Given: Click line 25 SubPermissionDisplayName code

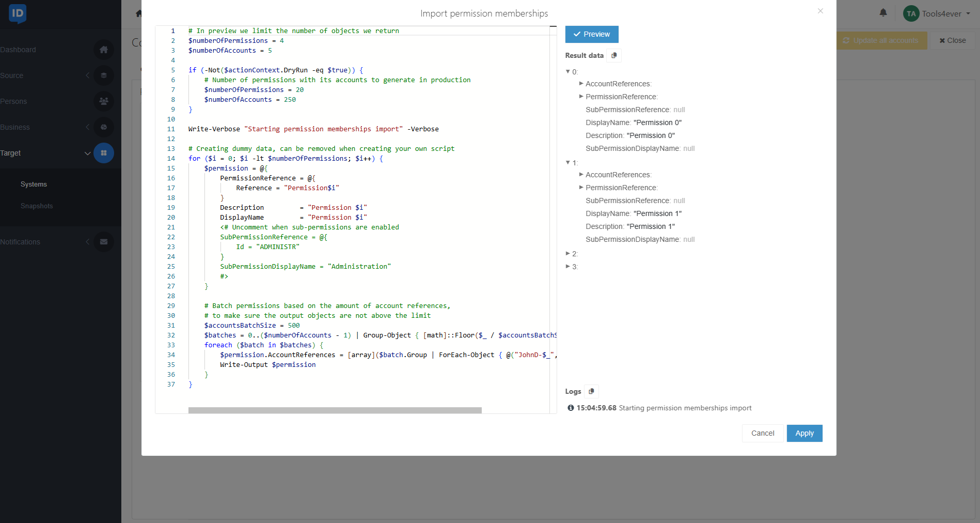Looking at the screenshot, I should (x=306, y=267).
